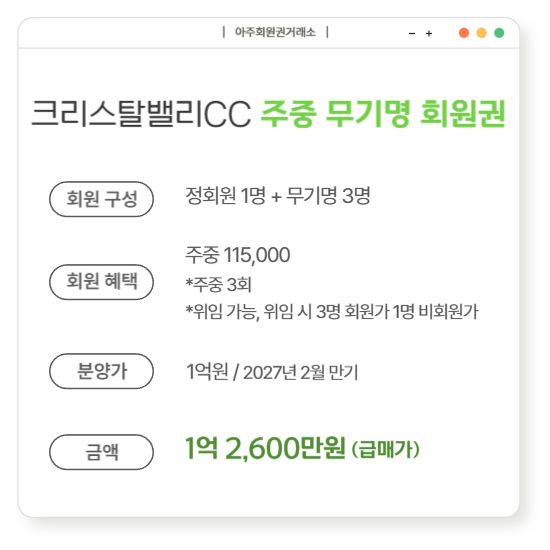
Task: Click the red circle window button
Action: 464,33
